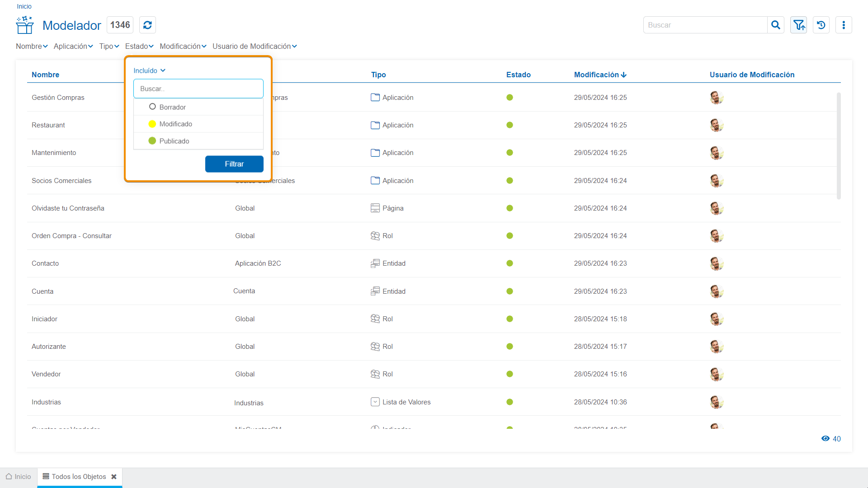This screenshot has height=488, width=868.
Task: Switch to the Inicio bottom tab
Action: [x=19, y=477]
